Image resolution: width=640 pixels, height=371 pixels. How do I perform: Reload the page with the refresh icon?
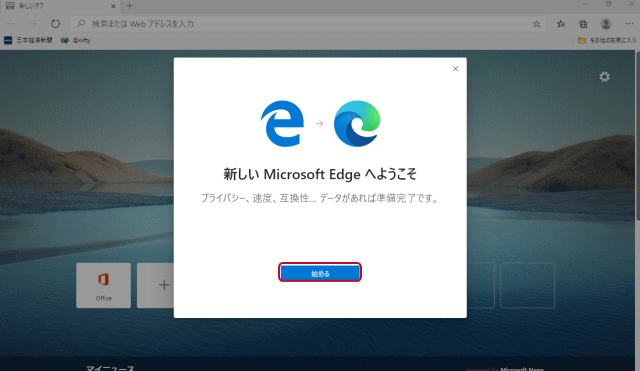pos(55,24)
